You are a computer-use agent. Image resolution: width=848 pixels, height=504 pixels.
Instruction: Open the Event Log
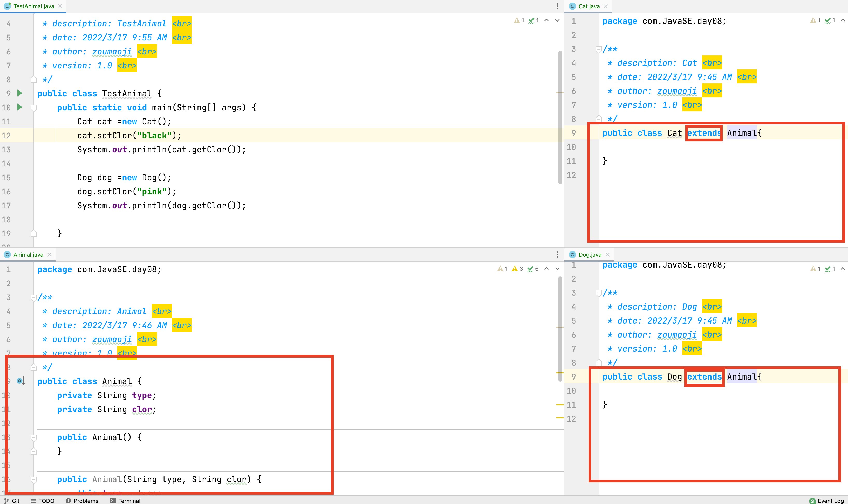(826, 501)
